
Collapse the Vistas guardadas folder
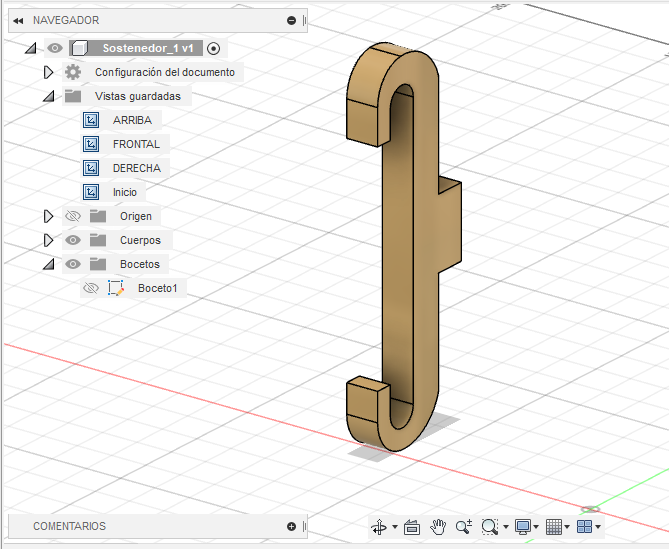tap(49, 96)
